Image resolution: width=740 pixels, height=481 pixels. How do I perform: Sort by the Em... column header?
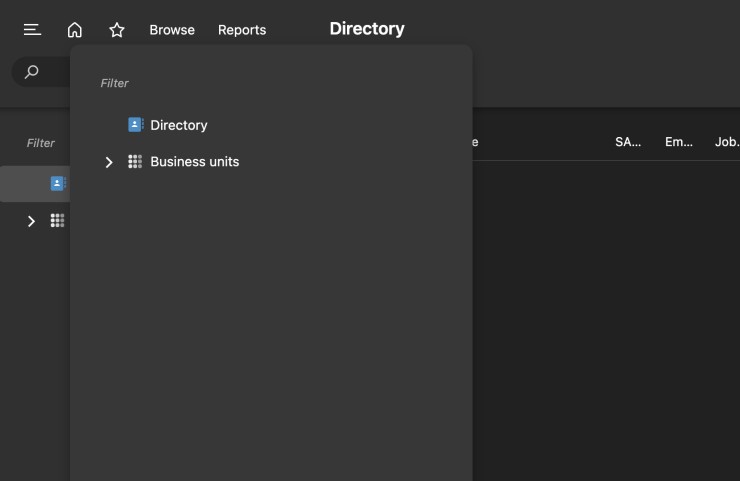pos(679,142)
